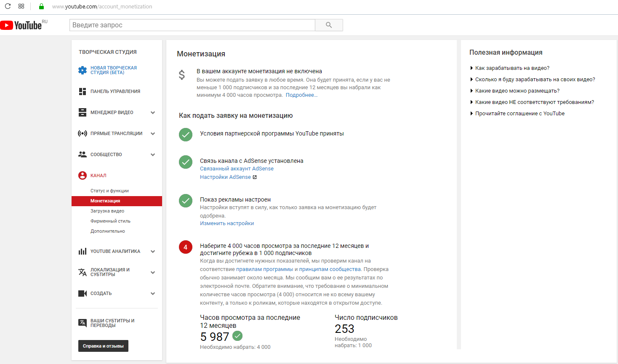Open Дополнительно menu item
Image resolution: width=618 pixels, height=364 pixels.
click(108, 231)
